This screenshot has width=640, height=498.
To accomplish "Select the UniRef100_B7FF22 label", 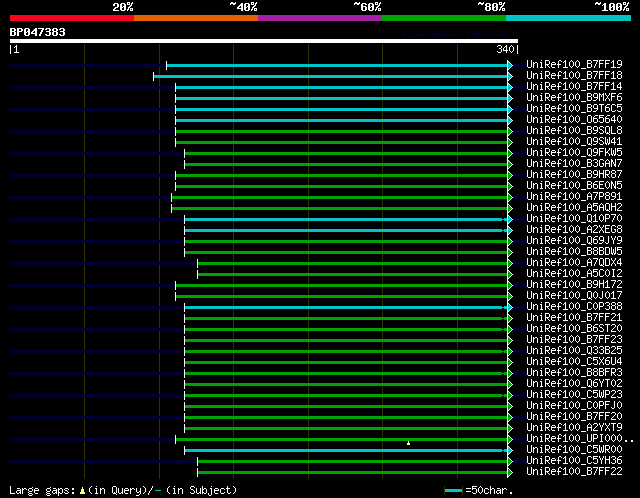I will pyautogui.click(x=574, y=472).
